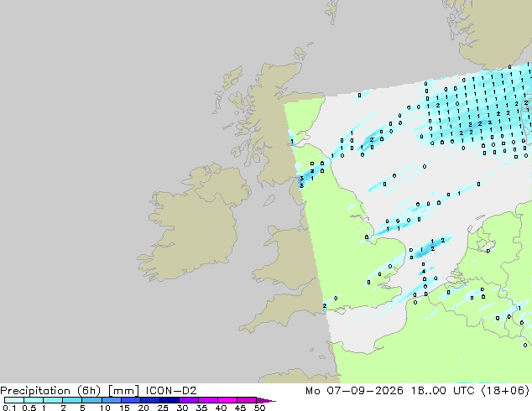Click the 'Precipitation (6h)' title text
The width and height of the screenshot is (532, 411).
click(x=50, y=391)
